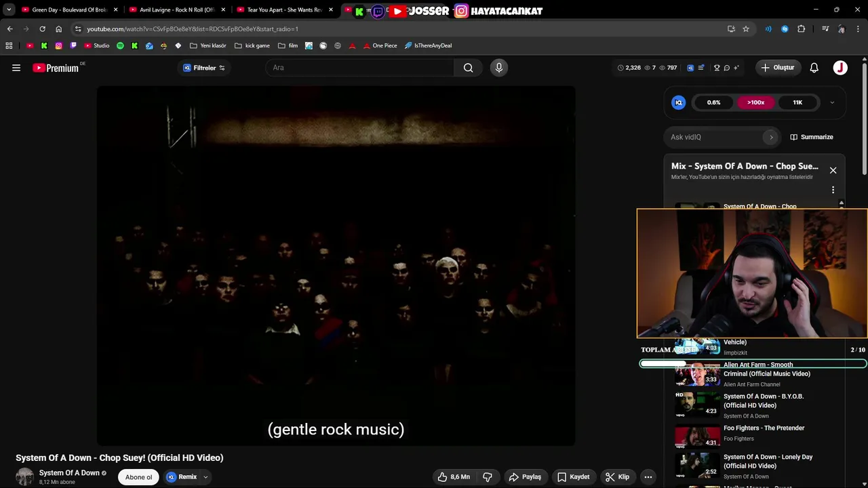868x488 pixels.
Task: Open Chrome apps grid shortcut
Action: 9,45
